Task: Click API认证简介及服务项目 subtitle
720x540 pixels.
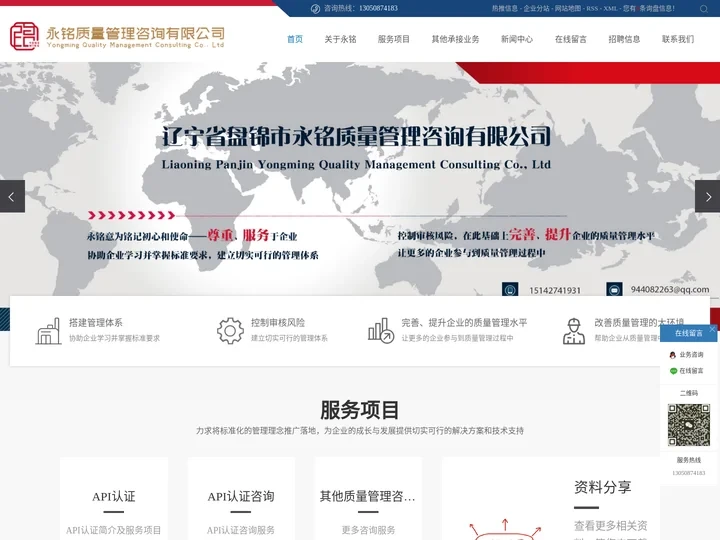Action: (x=113, y=530)
